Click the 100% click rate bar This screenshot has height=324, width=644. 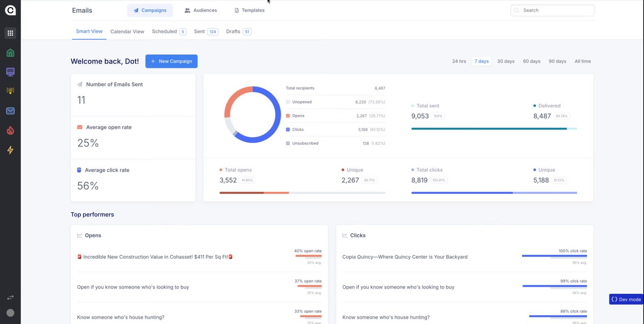point(554,256)
